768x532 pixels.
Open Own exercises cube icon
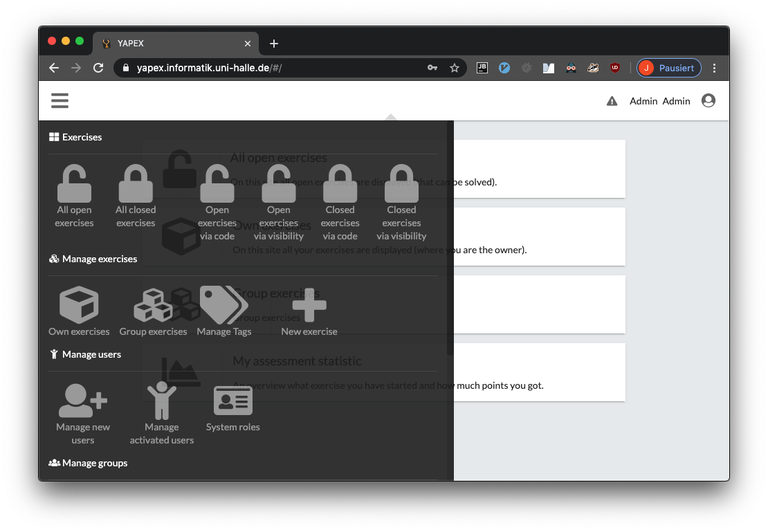tap(79, 305)
